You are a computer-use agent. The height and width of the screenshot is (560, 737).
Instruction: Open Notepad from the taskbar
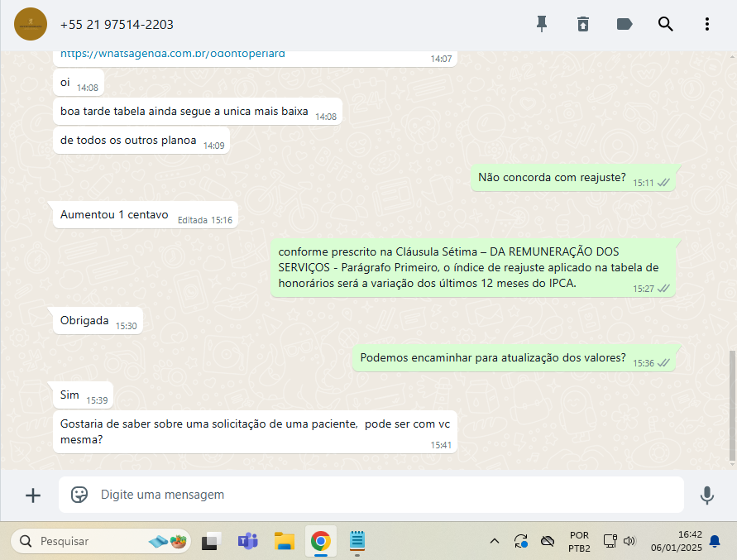coord(357,541)
